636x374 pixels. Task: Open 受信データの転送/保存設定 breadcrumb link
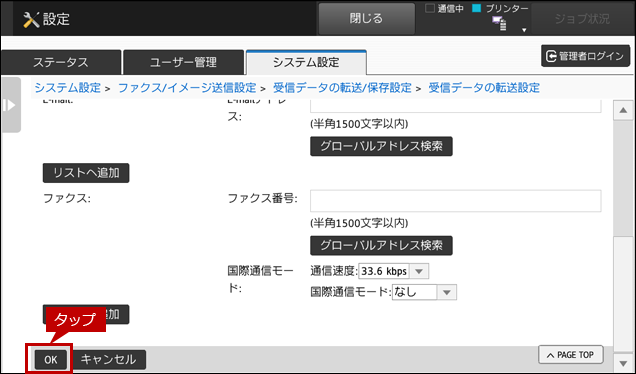(342, 88)
